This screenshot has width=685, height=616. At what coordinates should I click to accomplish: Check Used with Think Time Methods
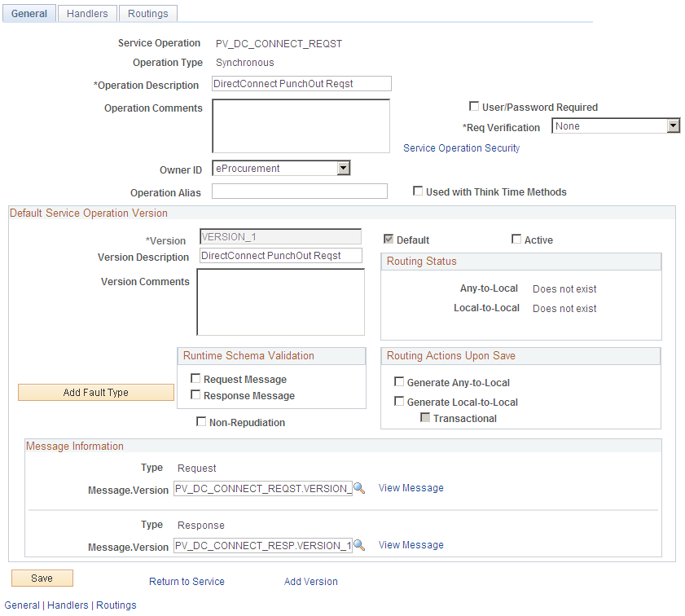pos(418,191)
